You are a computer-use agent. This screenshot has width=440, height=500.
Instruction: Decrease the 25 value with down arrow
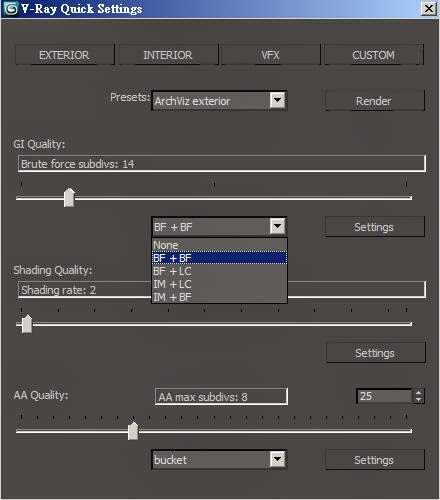(x=419, y=400)
